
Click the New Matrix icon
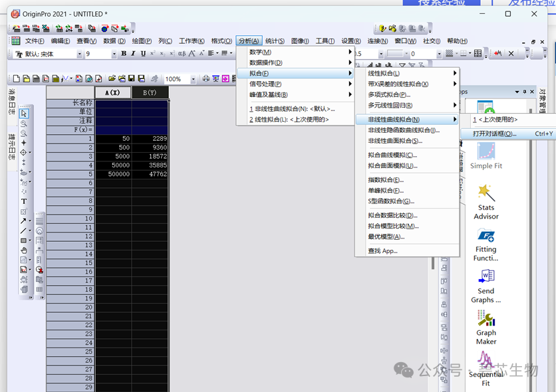click(56, 78)
